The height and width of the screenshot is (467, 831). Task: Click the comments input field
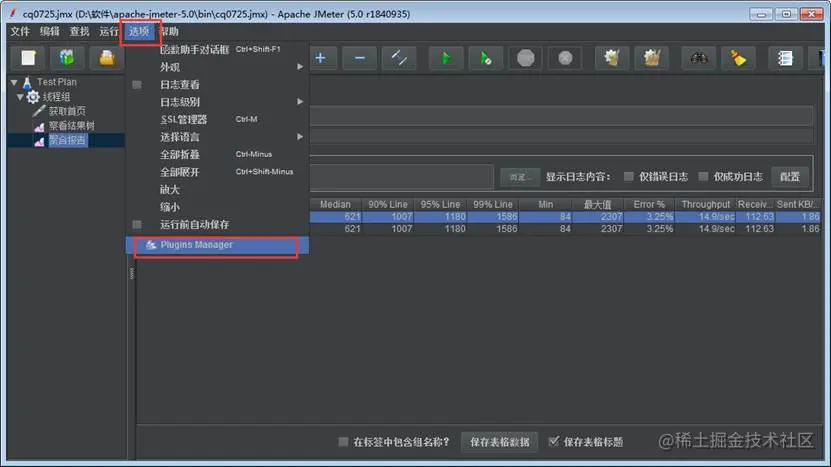pos(561,136)
